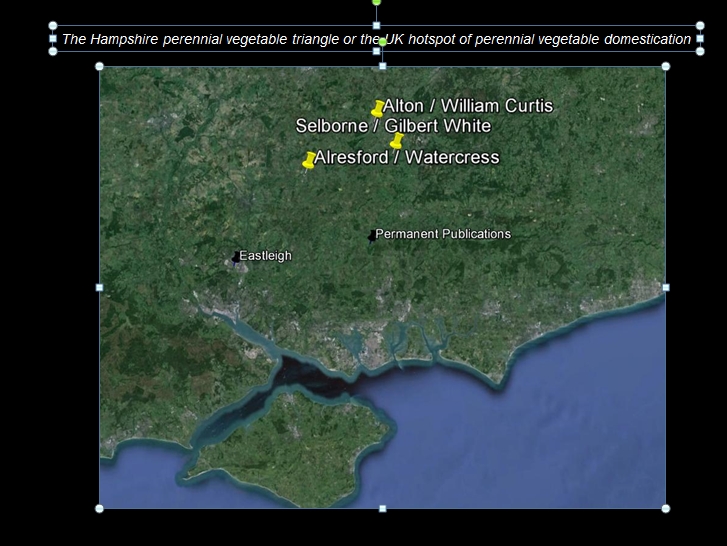The width and height of the screenshot is (727, 546).
Task: Click the yellow pushpin beside Alton
Action: (377, 108)
